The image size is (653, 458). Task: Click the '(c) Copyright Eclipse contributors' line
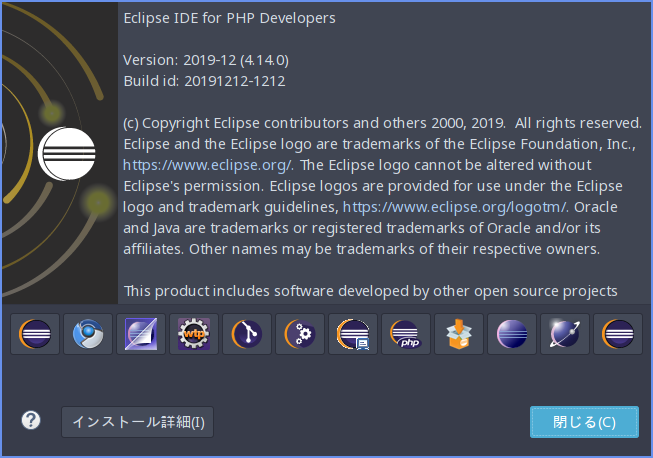click(x=382, y=123)
